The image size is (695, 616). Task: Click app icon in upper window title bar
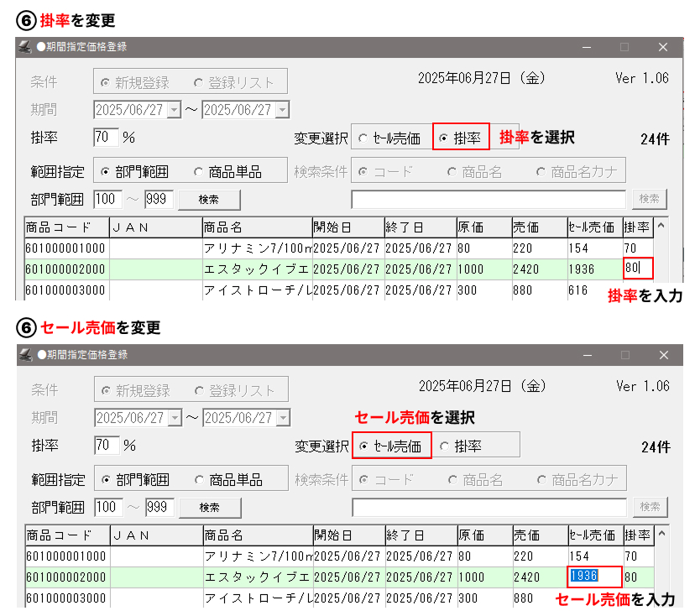tap(25, 47)
